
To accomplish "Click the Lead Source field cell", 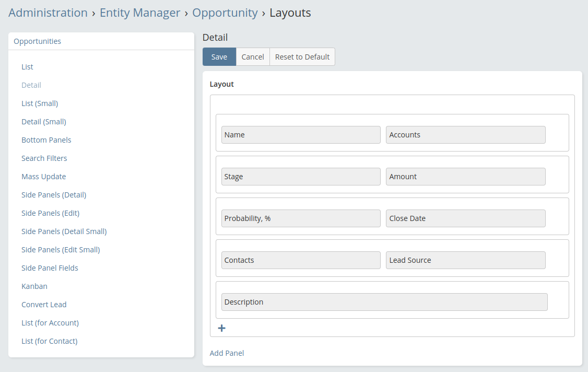I will coord(465,260).
